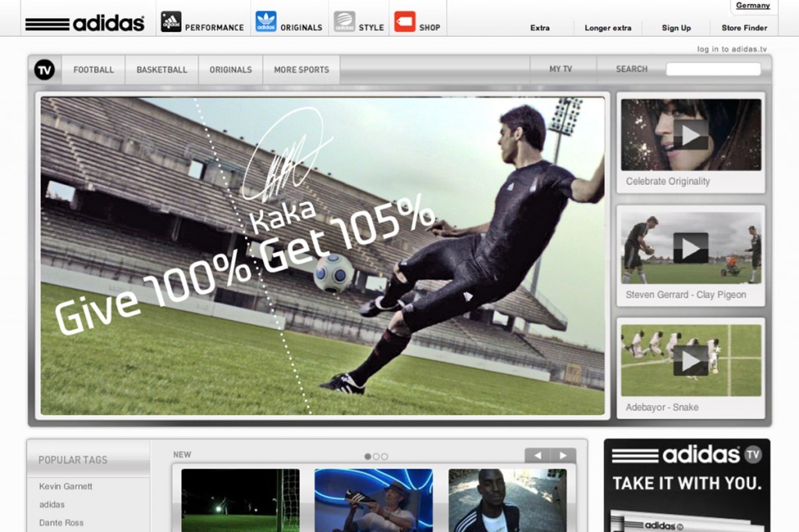
Task: Go to the previous videos with left arrow
Action: click(x=537, y=456)
